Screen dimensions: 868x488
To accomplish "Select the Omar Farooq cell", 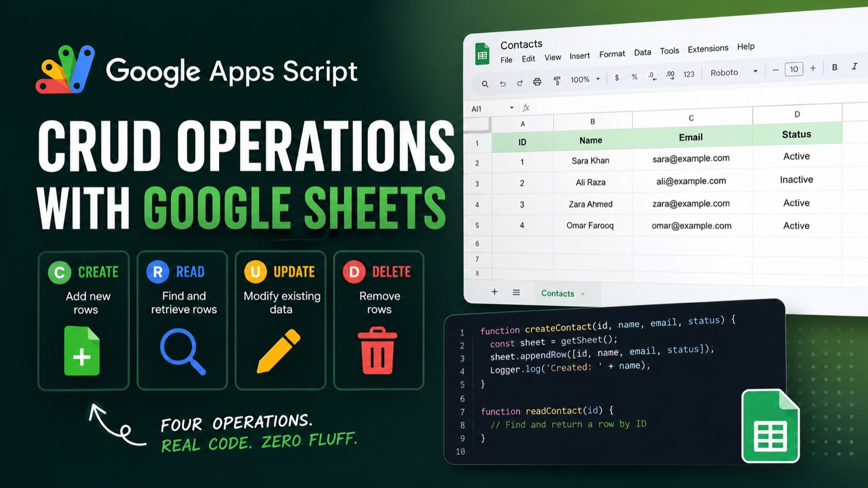I will [593, 226].
